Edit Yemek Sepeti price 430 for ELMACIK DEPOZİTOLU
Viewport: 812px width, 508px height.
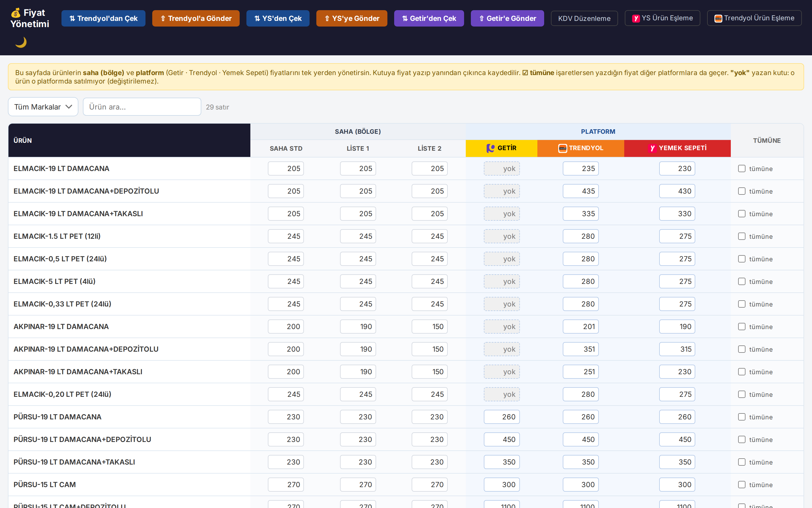677,191
